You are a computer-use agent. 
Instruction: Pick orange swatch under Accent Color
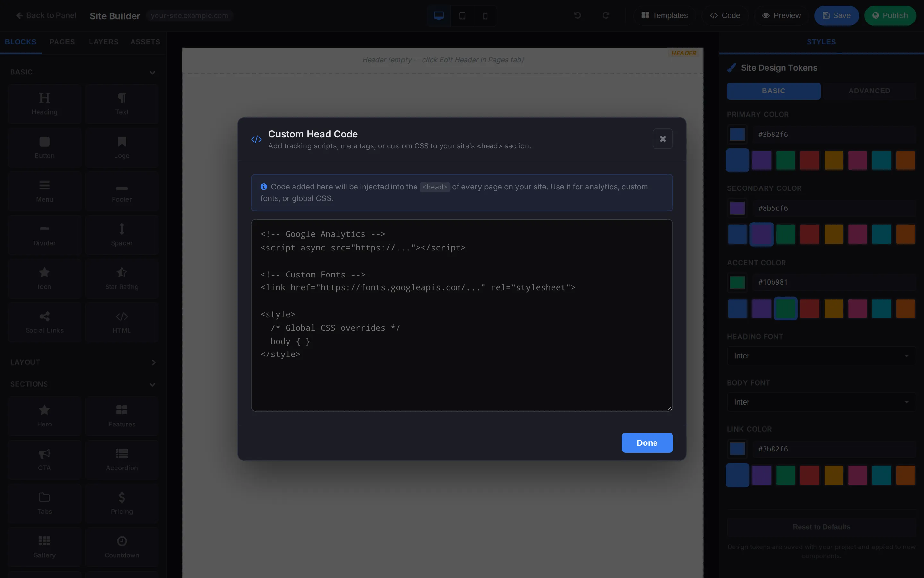(x=905, y=309)
